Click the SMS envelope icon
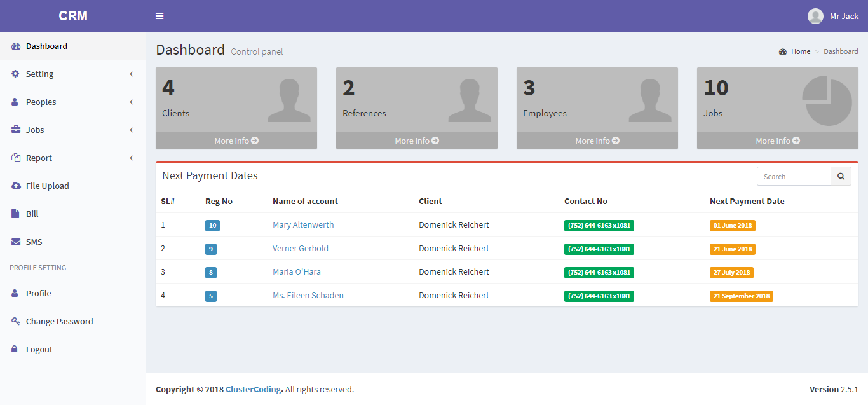868x405 pixels. tap(16, 242)
